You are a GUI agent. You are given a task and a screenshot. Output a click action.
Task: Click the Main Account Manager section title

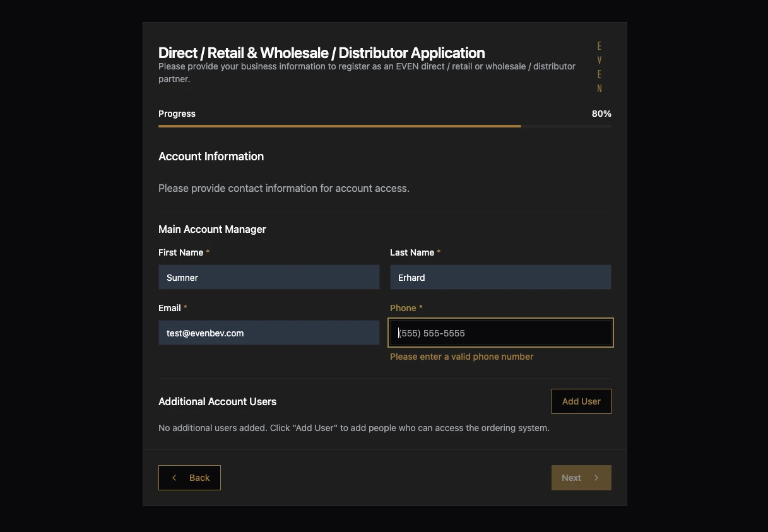point(212,229)
